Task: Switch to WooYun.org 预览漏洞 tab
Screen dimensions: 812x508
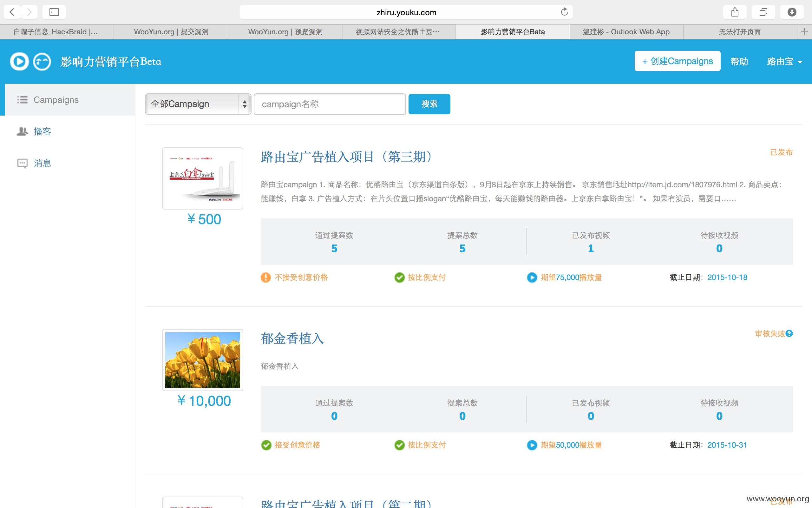Action: [x=285, y=32]
